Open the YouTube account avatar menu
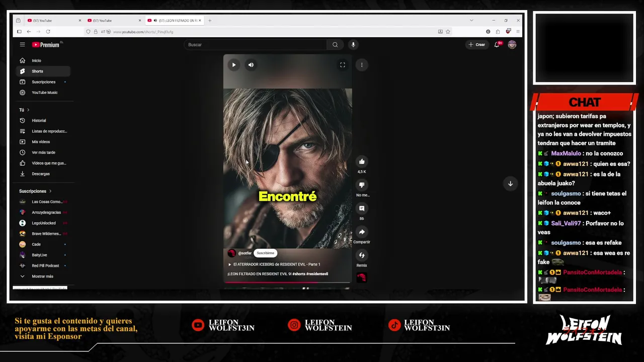 click(x=512, y=45)
